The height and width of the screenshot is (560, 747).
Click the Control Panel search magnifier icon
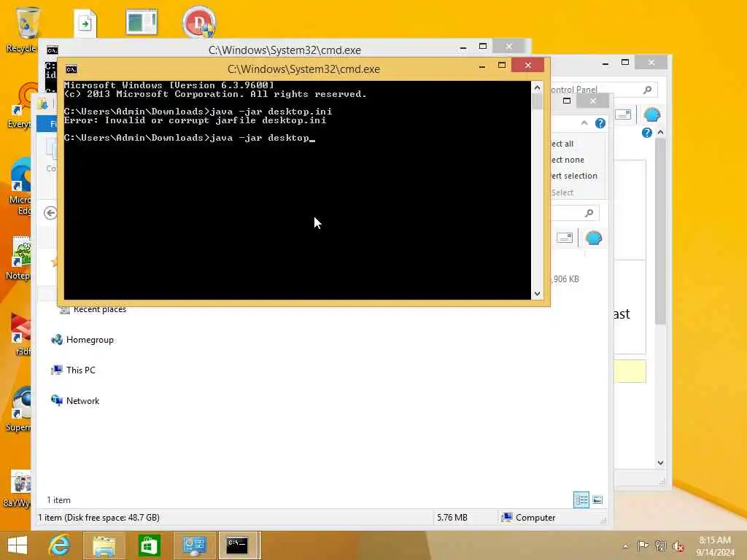pyautogui.click(x=647, y=90)
